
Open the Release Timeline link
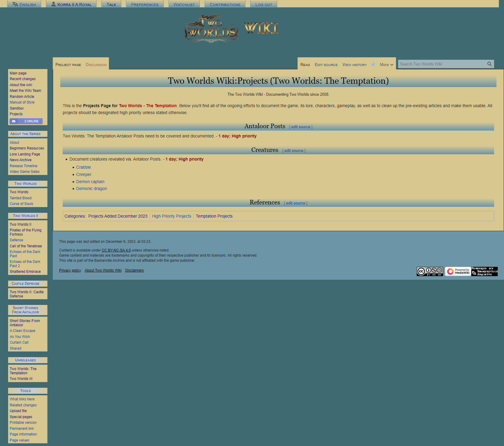pos(23,166)
